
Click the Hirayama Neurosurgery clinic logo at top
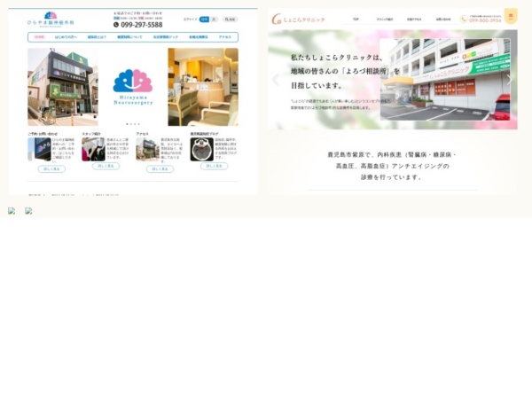point(51,18)
